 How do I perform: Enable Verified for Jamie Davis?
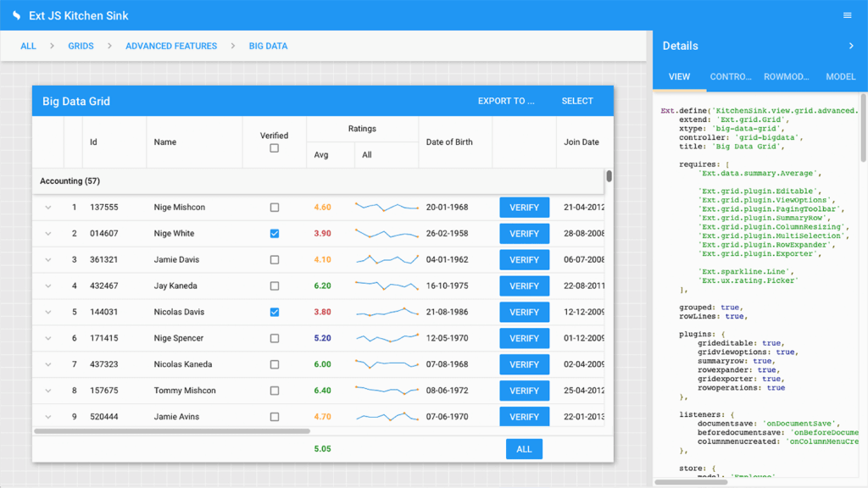274,259
